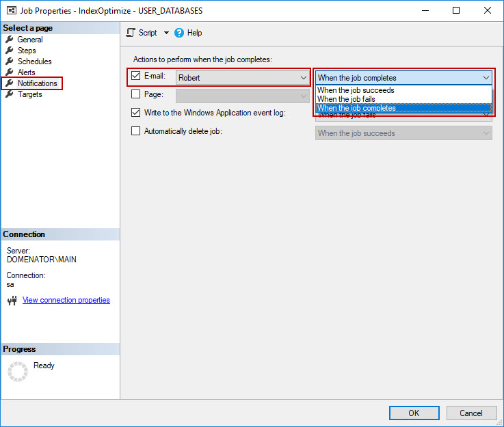Screen dimensions: 504x427
Task: Toggle the Automatically delete job checkbox
Action: coord(136,131)
